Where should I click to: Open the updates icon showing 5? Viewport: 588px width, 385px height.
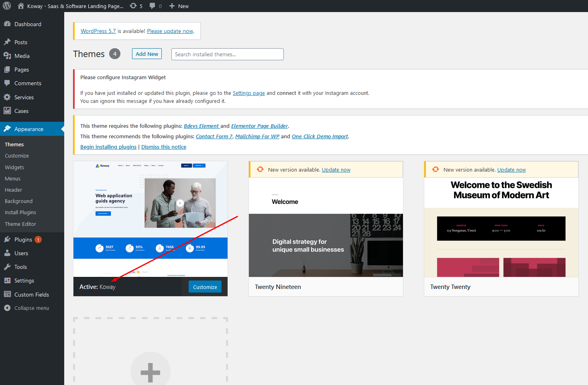pos(133,6)
